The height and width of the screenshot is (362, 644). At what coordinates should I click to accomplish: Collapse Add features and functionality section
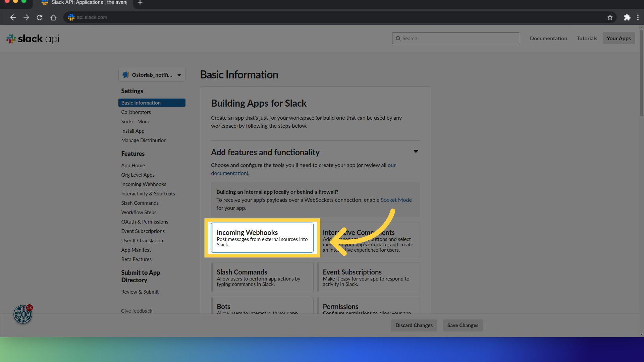pyautogui.click(x=416, y=152)
